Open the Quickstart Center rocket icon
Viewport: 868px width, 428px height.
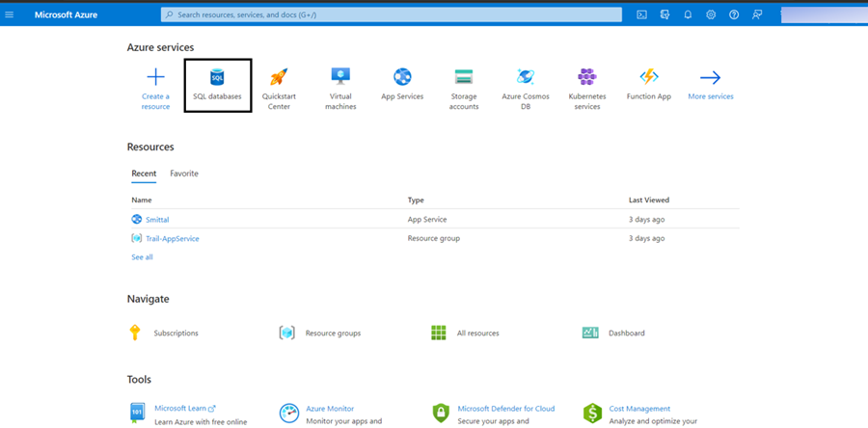279,77
